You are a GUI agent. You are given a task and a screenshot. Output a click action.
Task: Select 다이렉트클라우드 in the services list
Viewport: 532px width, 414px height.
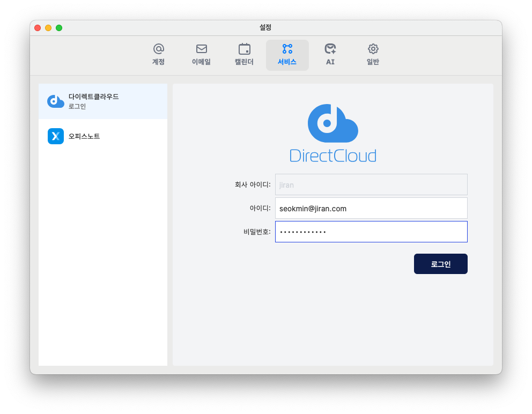click(103, 101)
